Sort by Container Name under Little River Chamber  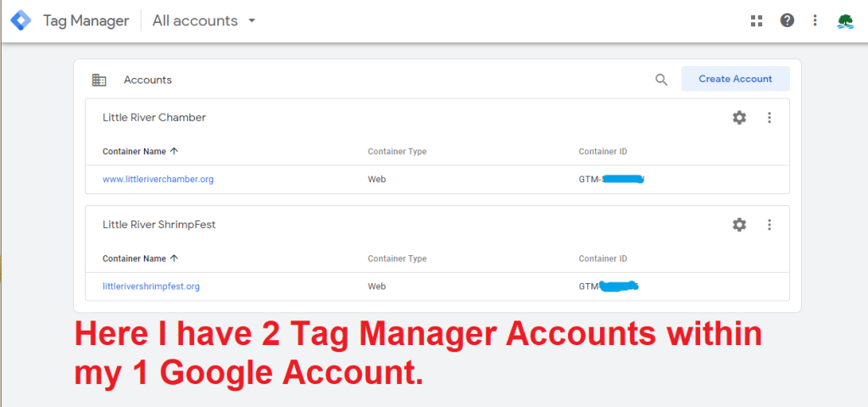pyautogui.click(x=140, y=151)
